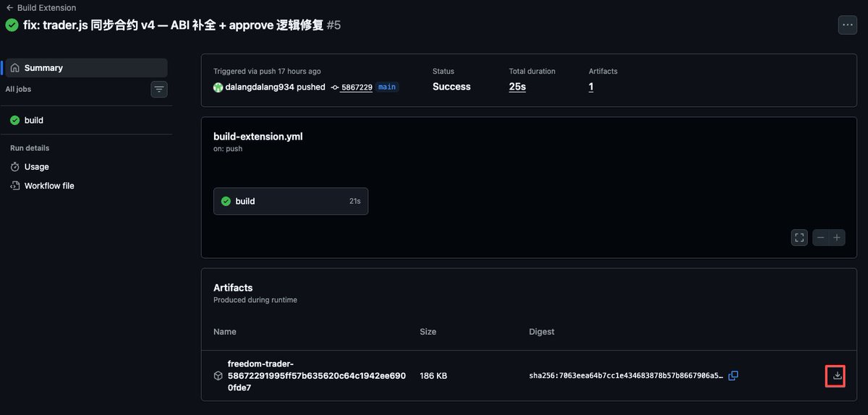Go back to Build Extension workflow
Screen dimensions: 868x415
coord(41,8)
